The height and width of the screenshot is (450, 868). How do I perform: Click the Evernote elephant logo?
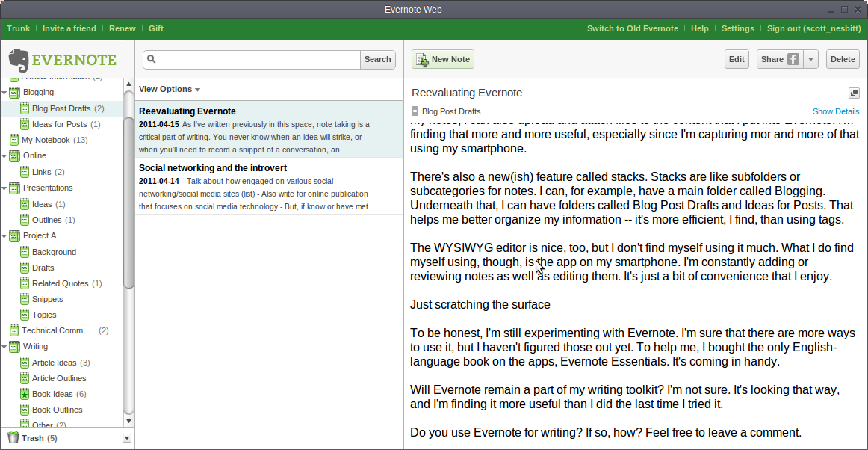(x=19, y=60)
